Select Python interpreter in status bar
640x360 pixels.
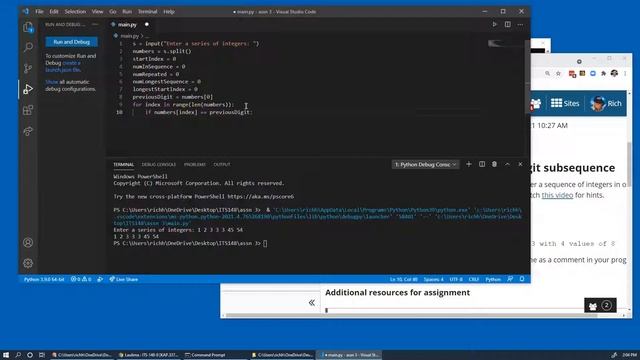[44, 279]
